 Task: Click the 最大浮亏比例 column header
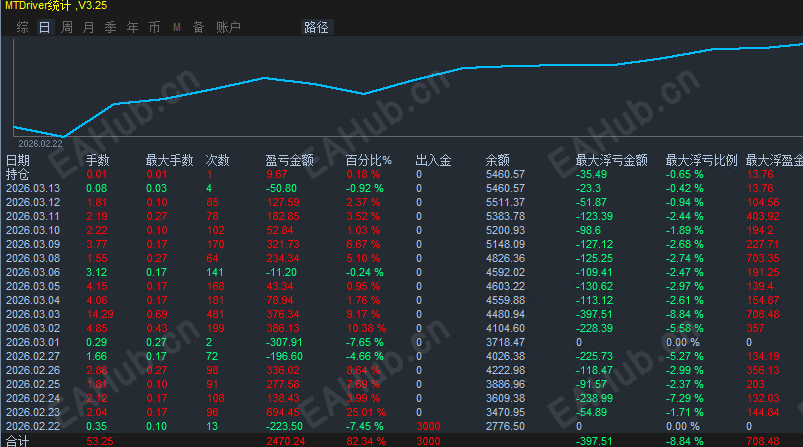[702, 160]
